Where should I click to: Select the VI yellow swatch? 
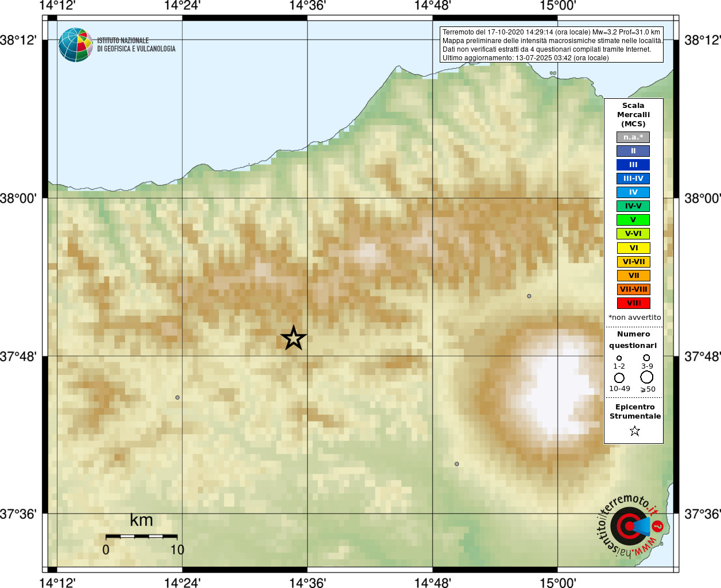pyautogui.click(x=634, y=248)
